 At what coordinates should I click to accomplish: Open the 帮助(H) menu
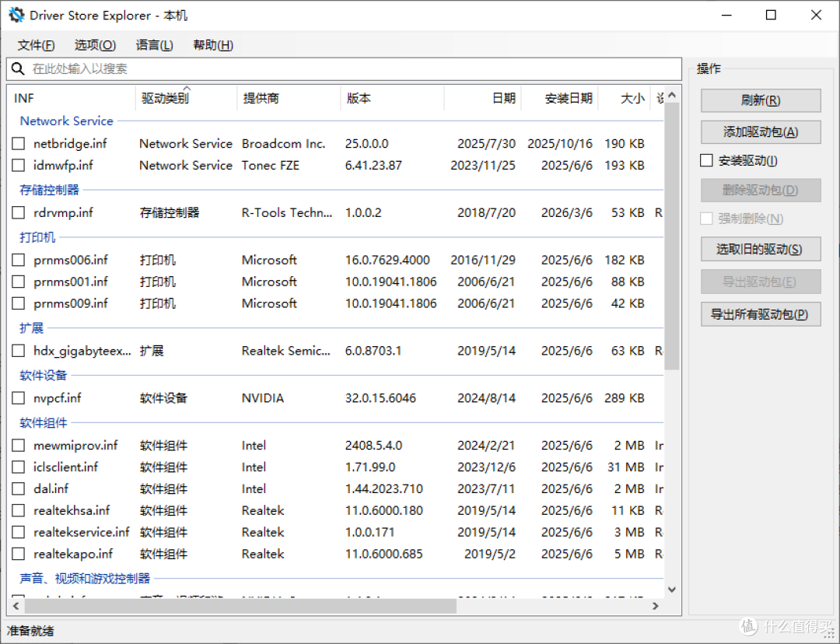pyautogui.click(x=212, y=45)
